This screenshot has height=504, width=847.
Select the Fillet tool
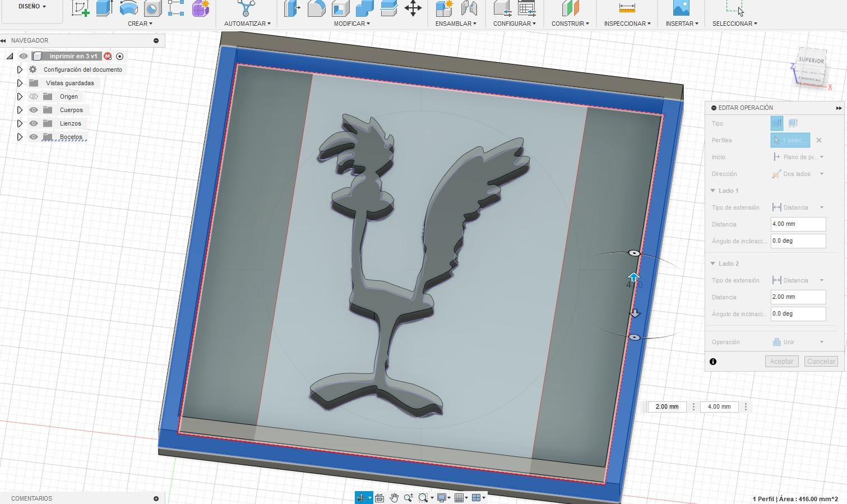316,8
